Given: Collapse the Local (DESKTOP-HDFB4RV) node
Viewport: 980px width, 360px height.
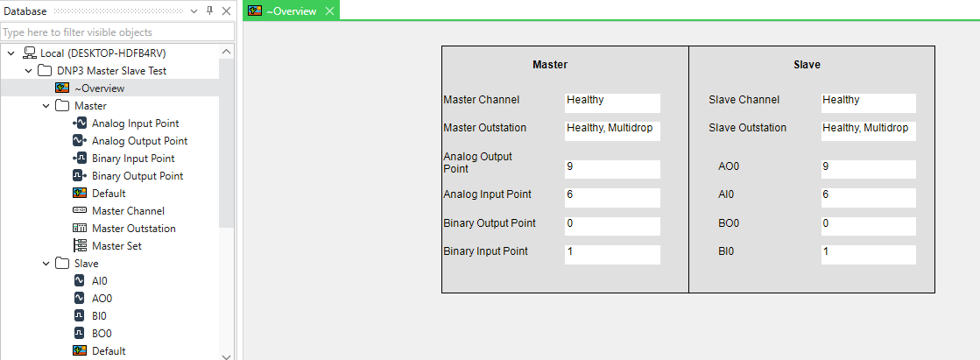Looking at the screenshot, I should click(11, 53).
